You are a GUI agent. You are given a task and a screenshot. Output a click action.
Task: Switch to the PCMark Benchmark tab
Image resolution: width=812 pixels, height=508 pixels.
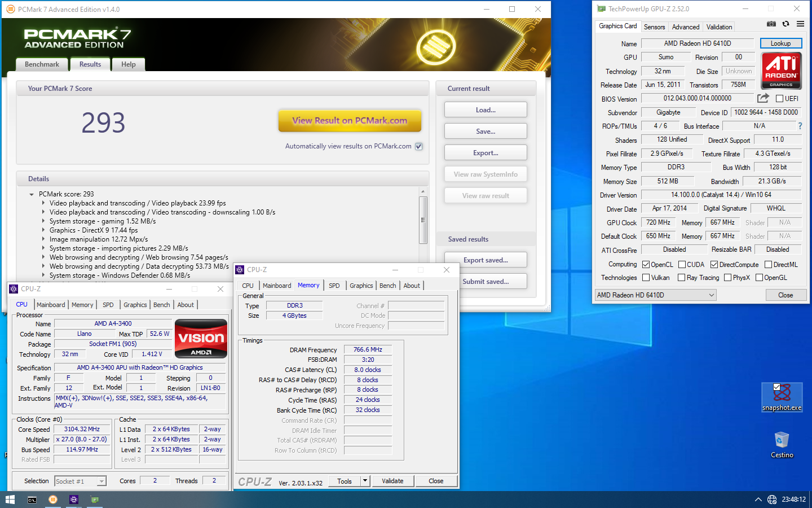[x=42, y=64]
